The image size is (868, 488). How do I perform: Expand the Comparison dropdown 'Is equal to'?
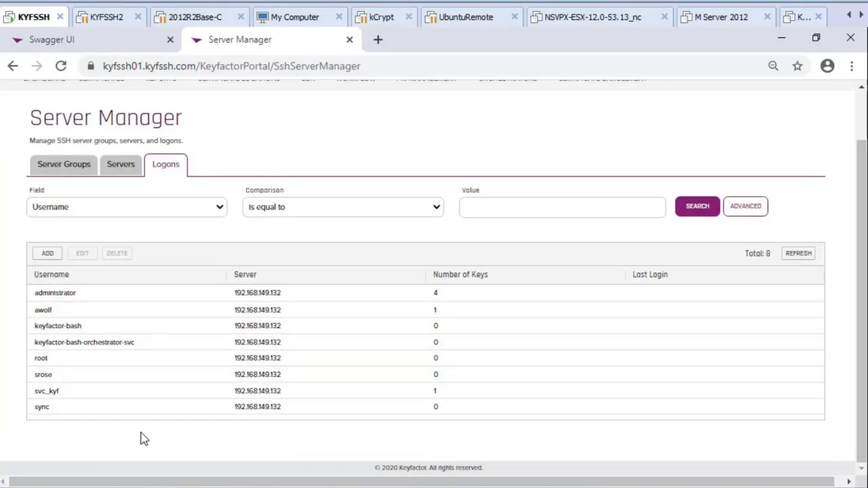pos(343,207)
